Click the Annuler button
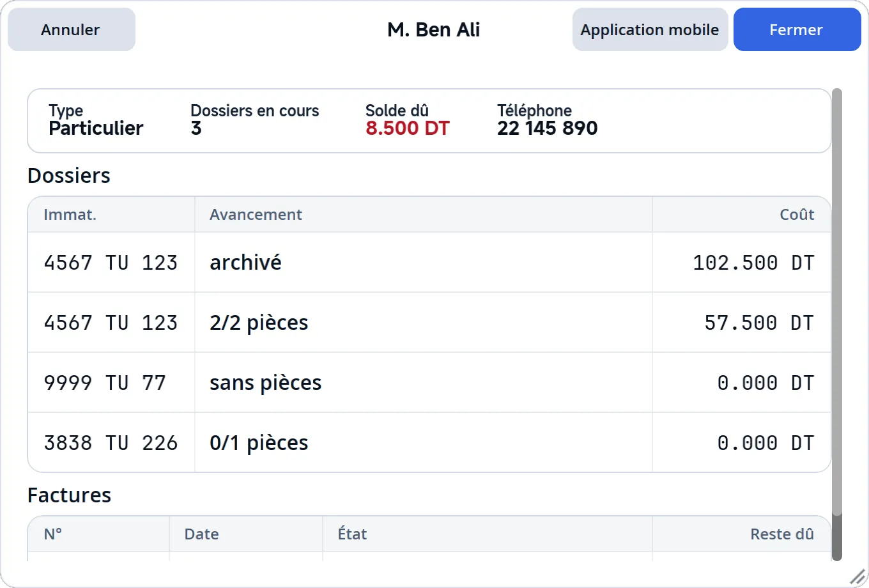The width and height of the screenshot is (869, 588). point(72,29)
